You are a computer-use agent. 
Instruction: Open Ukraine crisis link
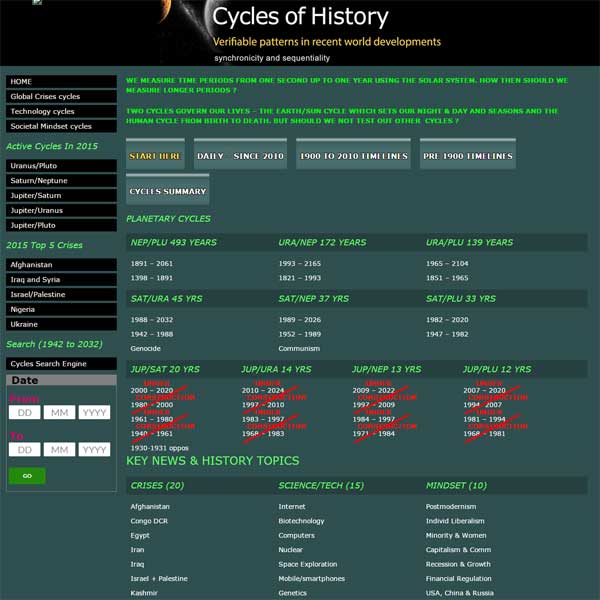click(61, 324)
